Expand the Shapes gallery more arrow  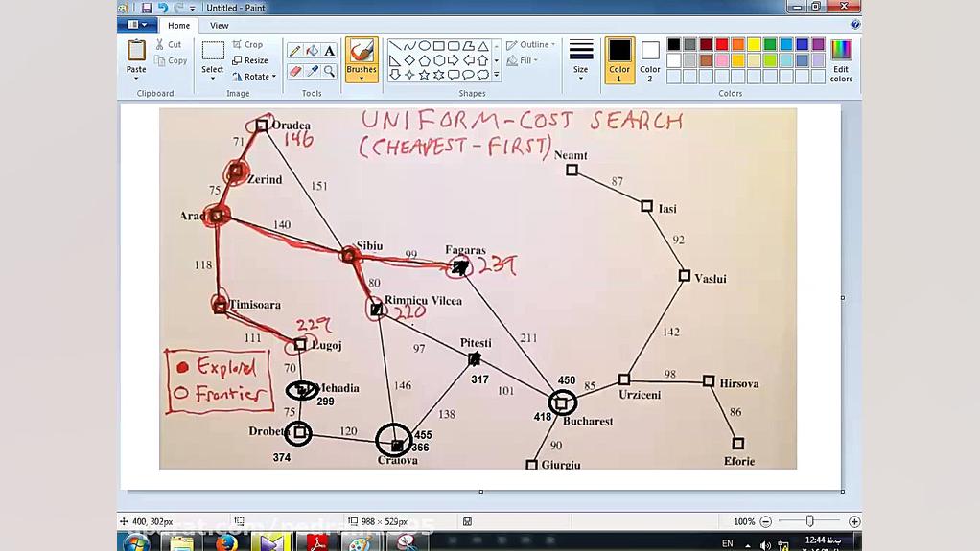[x=497, y=75]
